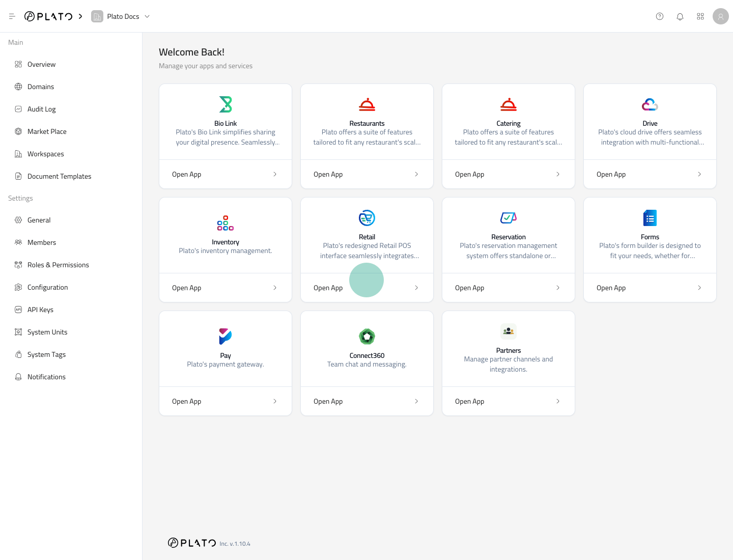The width and height of the screenshot is (733, 560).
Task: Click the Restaurants app icon
Action: (367, 104)
